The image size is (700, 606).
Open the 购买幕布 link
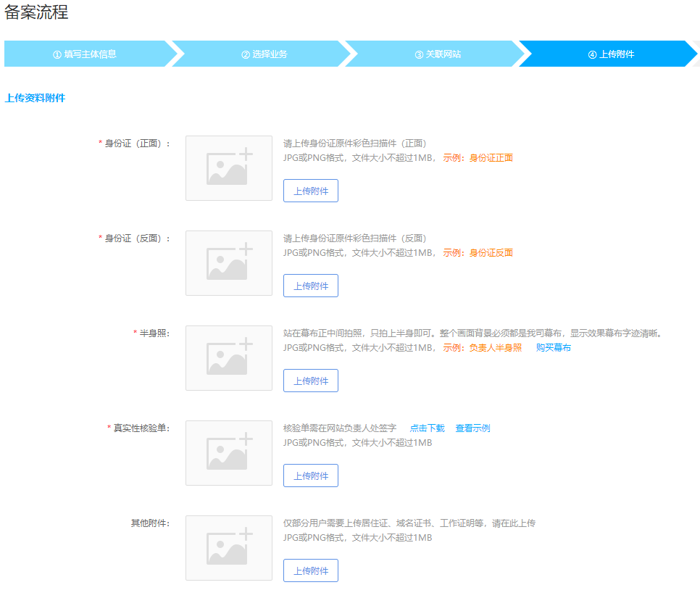[554, 348]
